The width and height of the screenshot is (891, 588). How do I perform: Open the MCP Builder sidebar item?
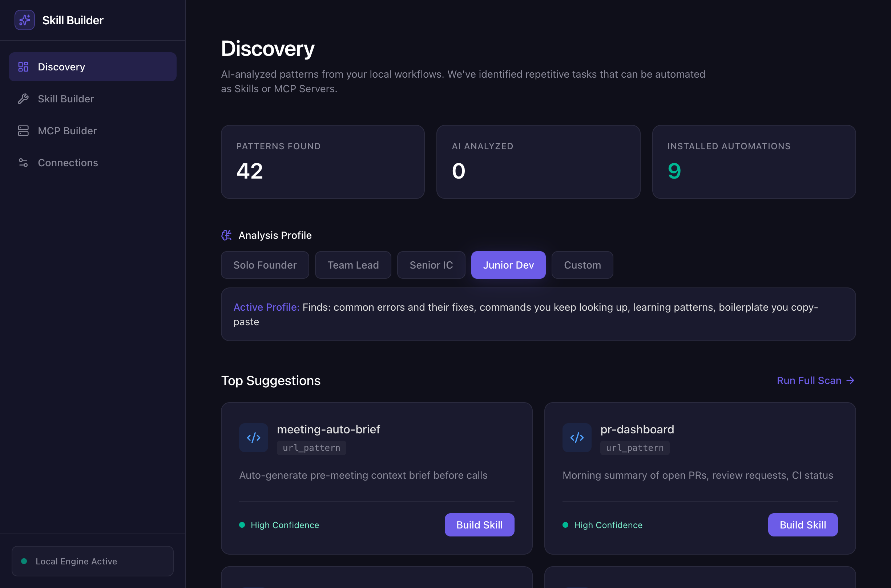tap(67, 131)
